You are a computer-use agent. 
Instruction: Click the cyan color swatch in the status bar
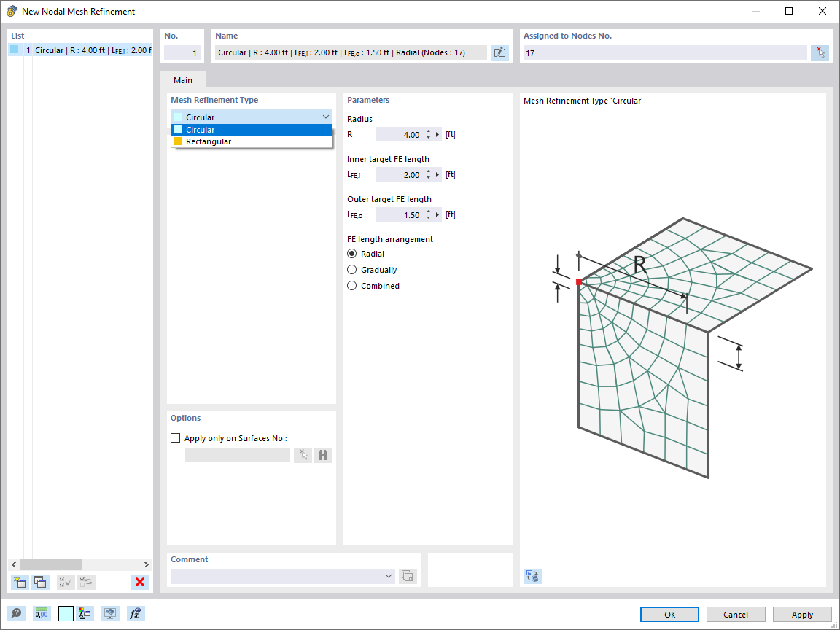66,613
